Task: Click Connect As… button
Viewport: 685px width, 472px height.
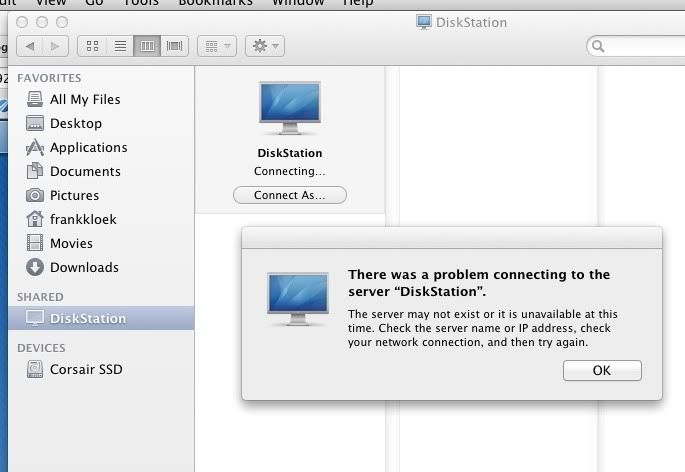Action: click(290, 195)
